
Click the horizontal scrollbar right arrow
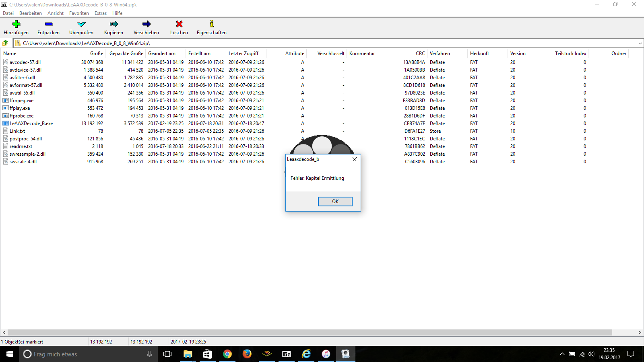pyautogui.click(x=640, y=333)
